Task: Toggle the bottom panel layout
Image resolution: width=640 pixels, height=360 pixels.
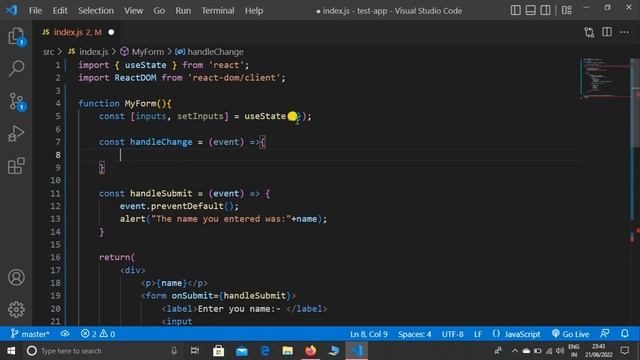Action: tap(530, 10)
